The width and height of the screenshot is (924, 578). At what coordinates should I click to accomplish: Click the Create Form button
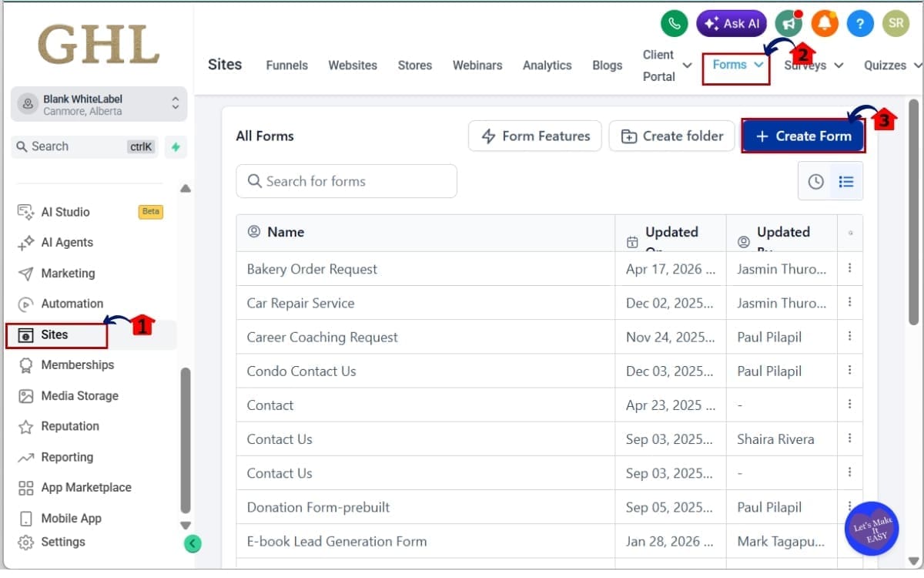coord(803,136)
